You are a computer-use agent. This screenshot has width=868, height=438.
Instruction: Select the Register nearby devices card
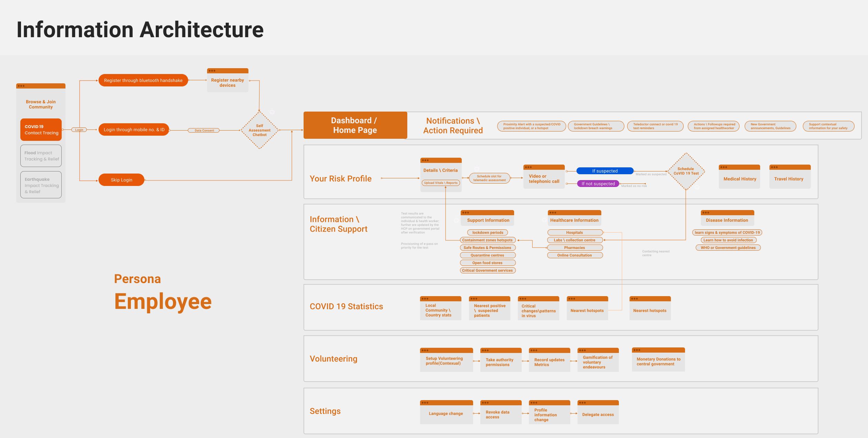click(x=227, y=82)
